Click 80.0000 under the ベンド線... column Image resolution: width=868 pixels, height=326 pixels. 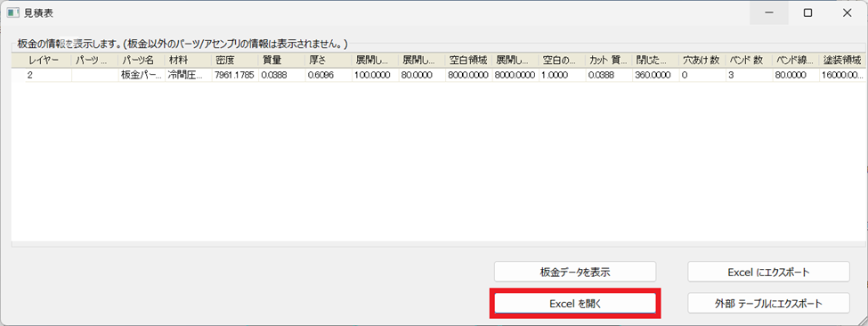(796, 76)
